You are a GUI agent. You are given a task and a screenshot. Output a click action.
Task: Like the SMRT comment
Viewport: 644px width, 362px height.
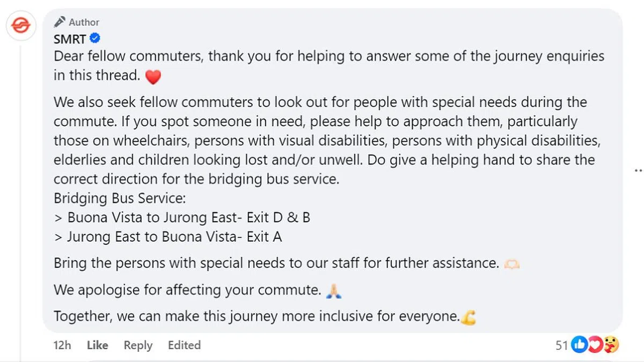97,345
